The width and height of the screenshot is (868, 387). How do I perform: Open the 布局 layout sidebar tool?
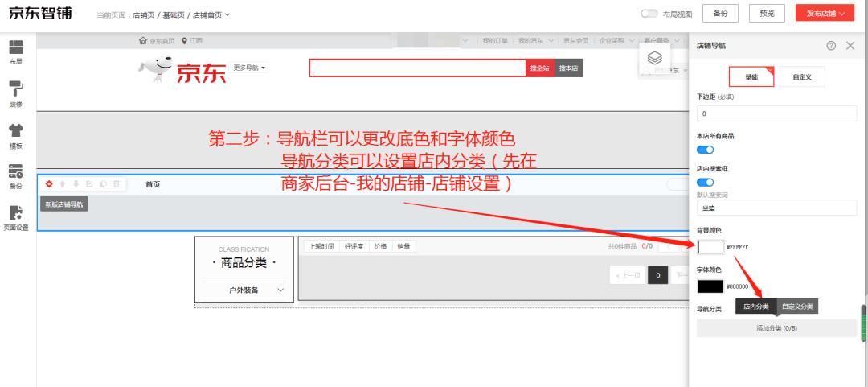[x=16, y=52]
